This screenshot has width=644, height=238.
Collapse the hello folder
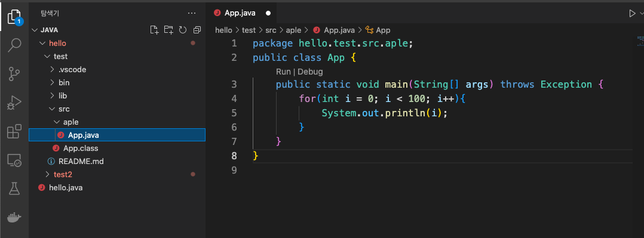42,43
